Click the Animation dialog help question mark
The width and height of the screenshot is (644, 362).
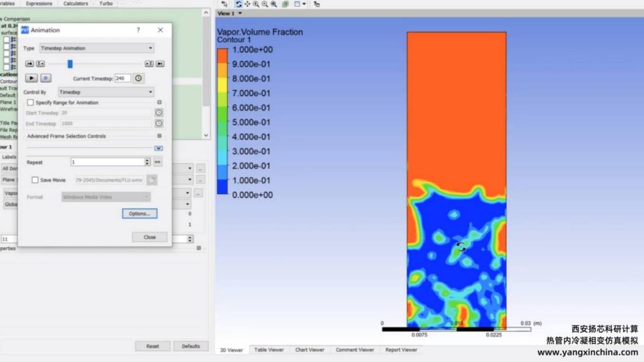click(x=138, y=30)
